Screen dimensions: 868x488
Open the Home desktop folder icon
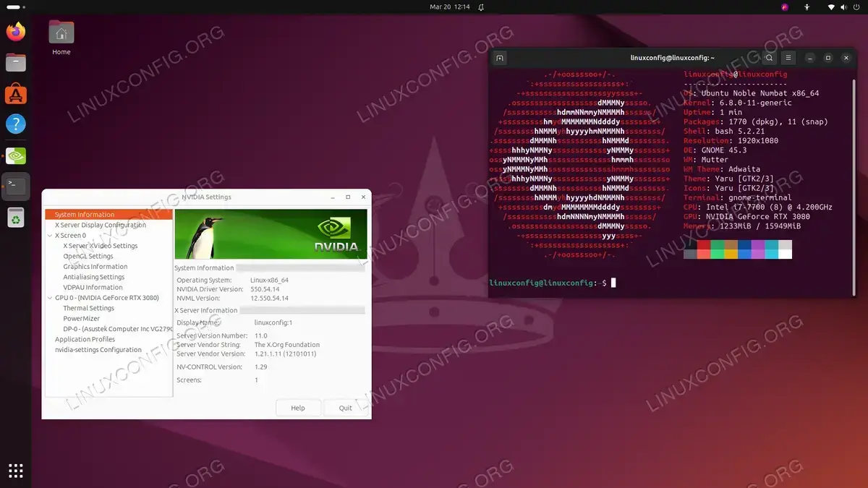point(61,38)
